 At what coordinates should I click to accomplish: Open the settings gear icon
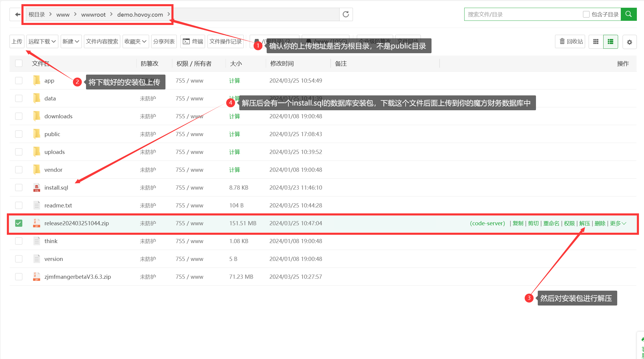click(629, 42)
